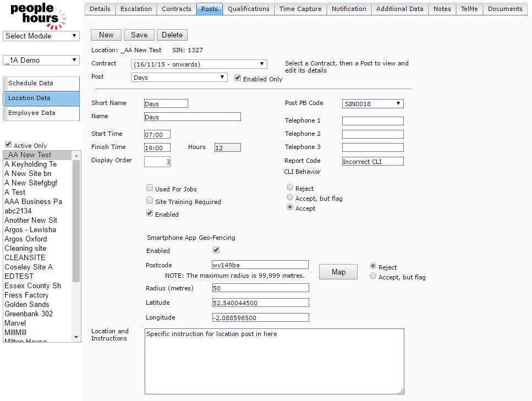Screen dimensions: 532x401
Task: Toggle the Active Only checkbox
Action: pos(8,145)
